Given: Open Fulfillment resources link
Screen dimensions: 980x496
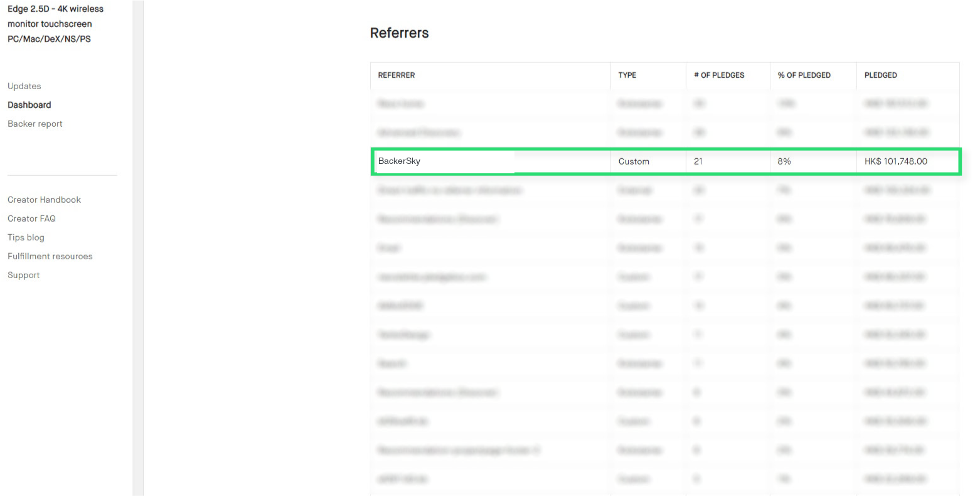Looking at the screenshot, I should coord(50,256).
